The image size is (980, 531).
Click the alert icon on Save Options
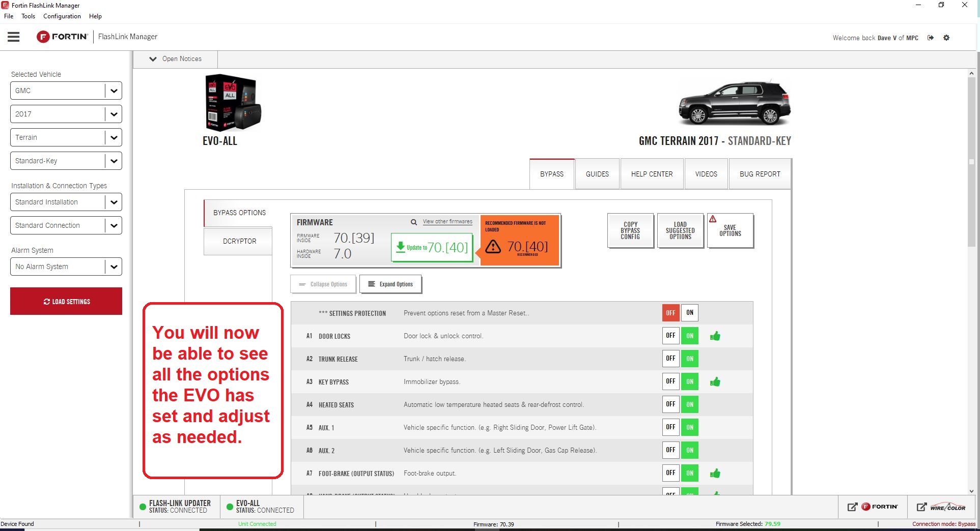(713, 219)
